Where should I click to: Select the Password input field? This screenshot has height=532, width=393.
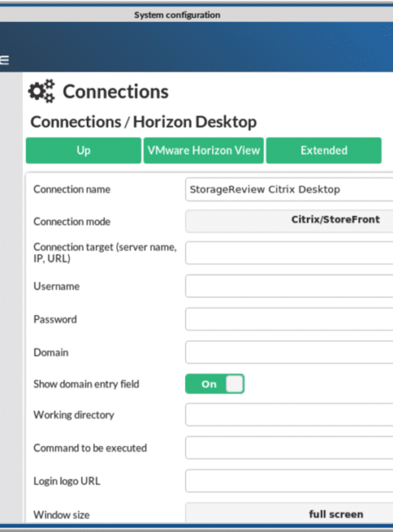point(289,319)
